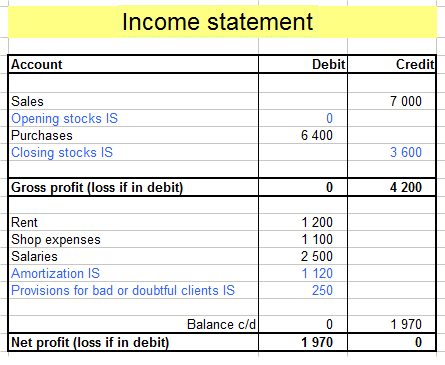The image size is (445, 365).
Task: Click Provisions for bad or doubtful clients IS
Action: 133,290
